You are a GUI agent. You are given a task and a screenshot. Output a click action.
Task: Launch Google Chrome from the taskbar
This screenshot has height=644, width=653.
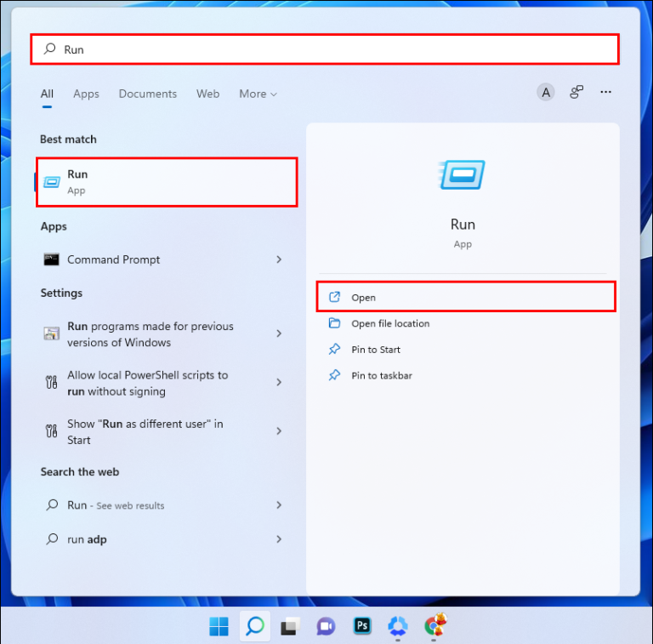point(434,624)
